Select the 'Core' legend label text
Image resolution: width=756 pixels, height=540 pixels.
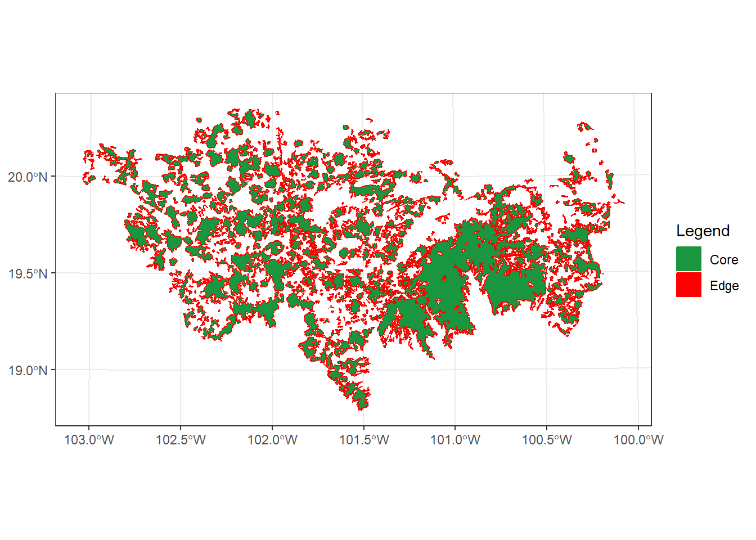tap(723, 260)
